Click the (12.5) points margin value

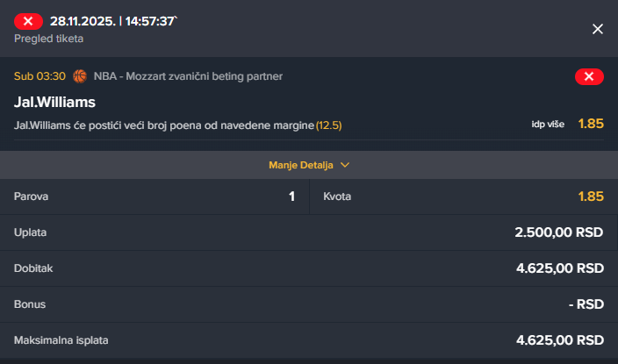click(x=328, y=125)
